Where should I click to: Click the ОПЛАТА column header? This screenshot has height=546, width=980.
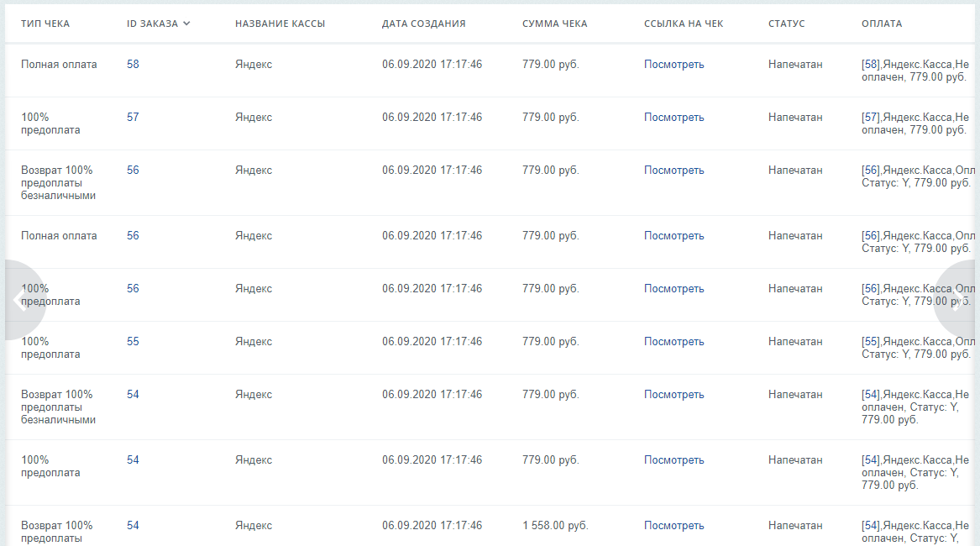coord(882,24)
